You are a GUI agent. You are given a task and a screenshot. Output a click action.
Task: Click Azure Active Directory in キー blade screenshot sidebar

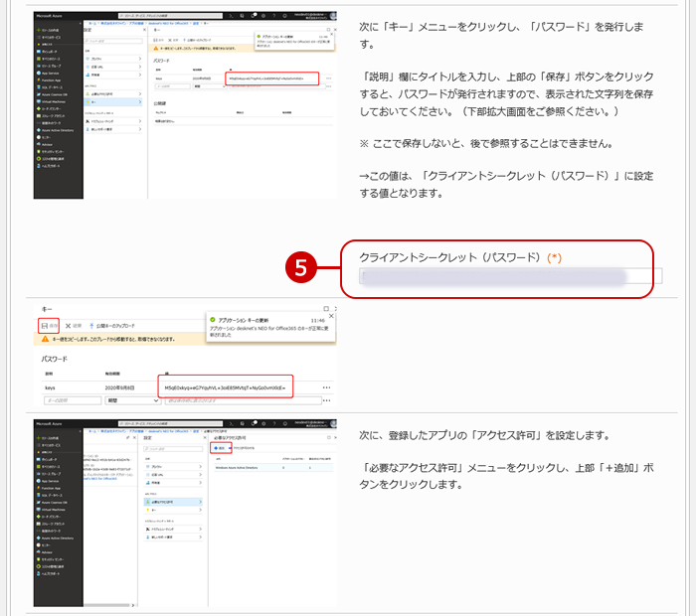(x=58, y=130)
